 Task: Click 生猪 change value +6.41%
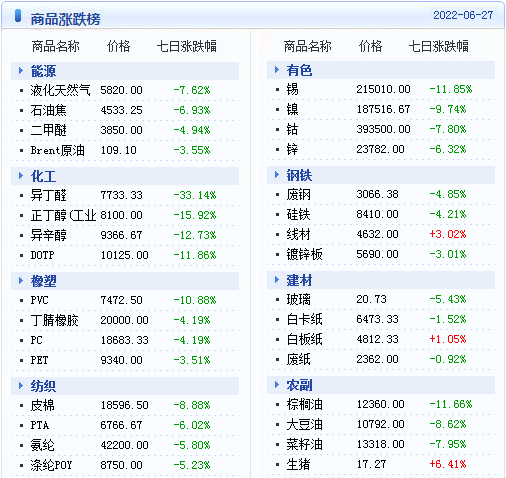coord(448,464)
